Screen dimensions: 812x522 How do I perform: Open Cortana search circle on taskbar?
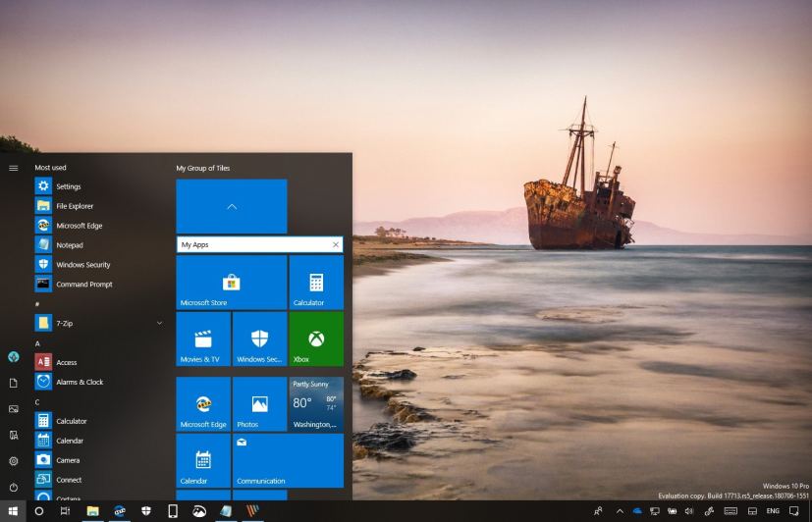[39, 511]
